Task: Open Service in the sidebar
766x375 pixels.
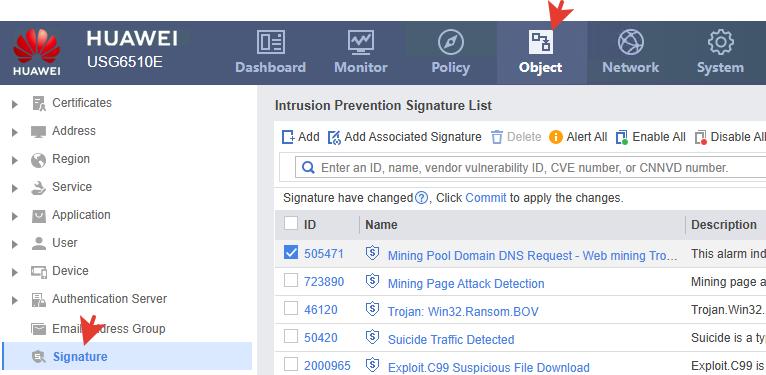Action: 72,187
